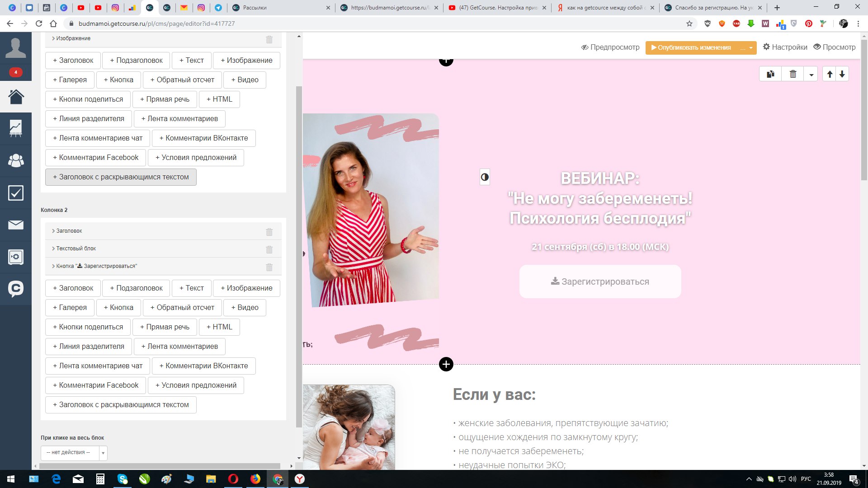Toggle the contrast half-circle icon

485,177
